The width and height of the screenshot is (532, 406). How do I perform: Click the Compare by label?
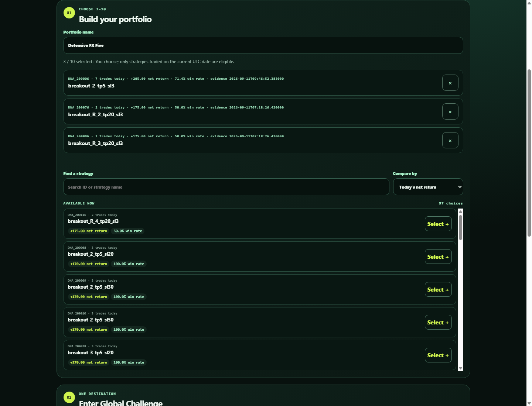pos(405,173)
